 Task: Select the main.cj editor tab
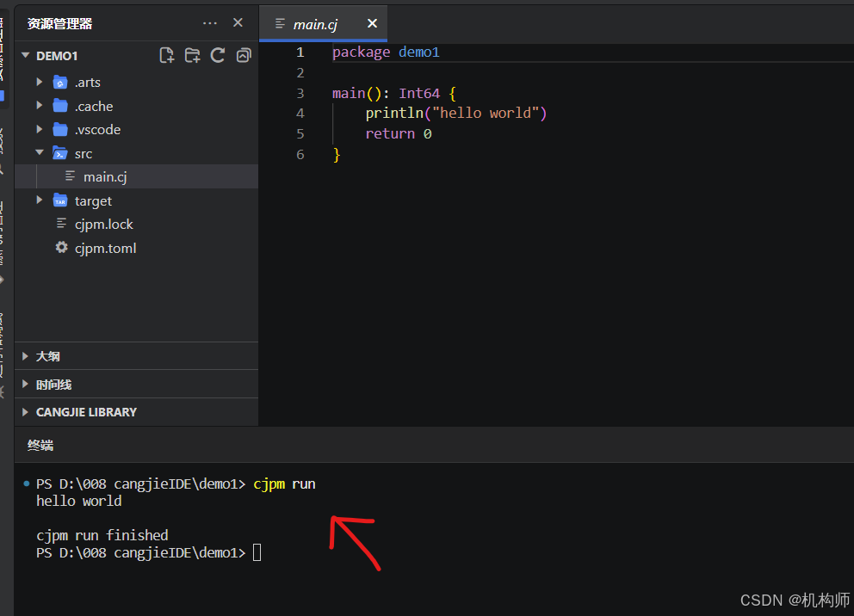point(323,24)
